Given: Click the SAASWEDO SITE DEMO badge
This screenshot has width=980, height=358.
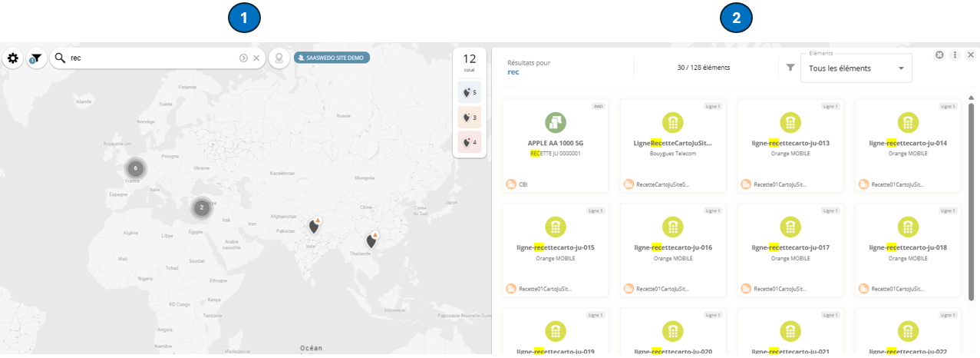Looking at the screenshot, I should point(332,58).
